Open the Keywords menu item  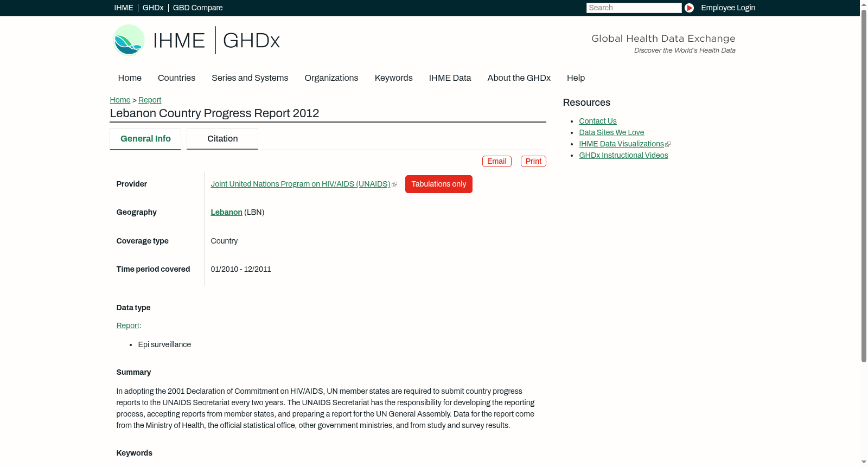tap(394, 78)
